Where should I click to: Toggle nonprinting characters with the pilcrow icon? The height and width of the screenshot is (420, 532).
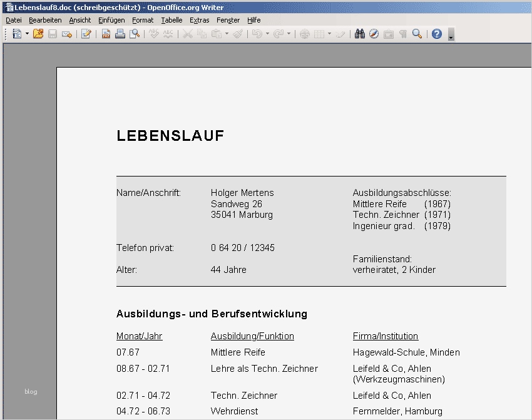402,33
